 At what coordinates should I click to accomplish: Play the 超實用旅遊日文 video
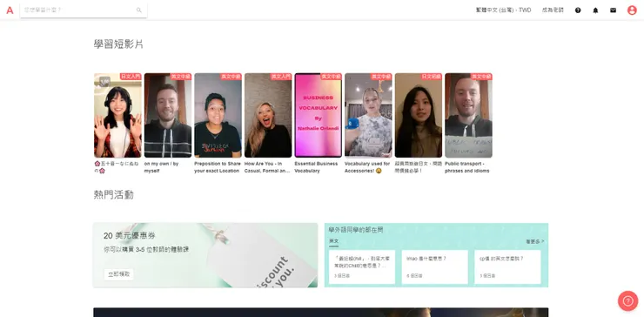[x=418, y=116]
